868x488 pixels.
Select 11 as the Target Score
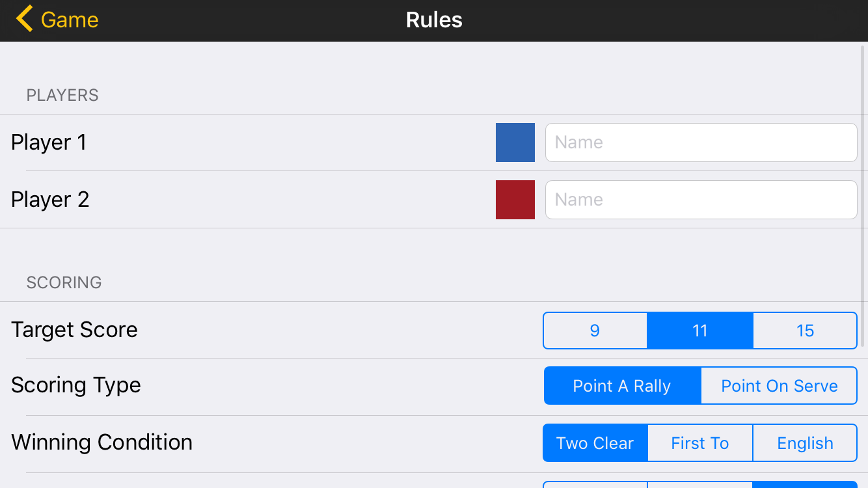[700, 331]
